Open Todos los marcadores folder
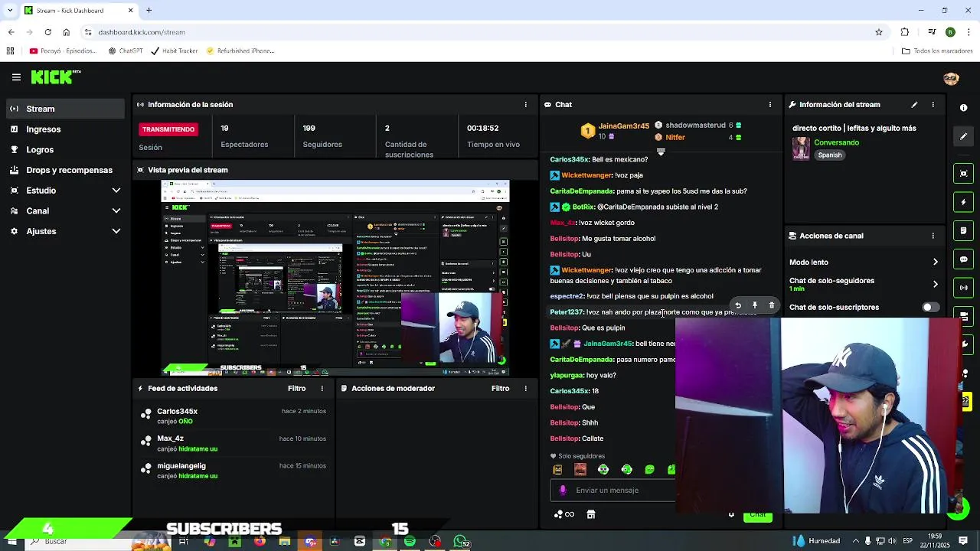 coord(937,51)
